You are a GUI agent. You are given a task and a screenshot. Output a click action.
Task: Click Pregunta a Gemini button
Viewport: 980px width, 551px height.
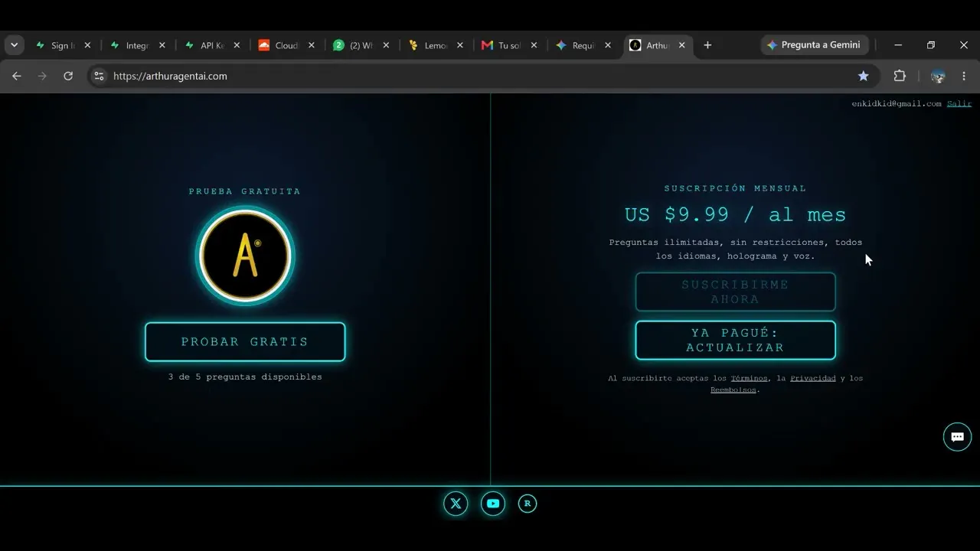(x=815, y=45)
